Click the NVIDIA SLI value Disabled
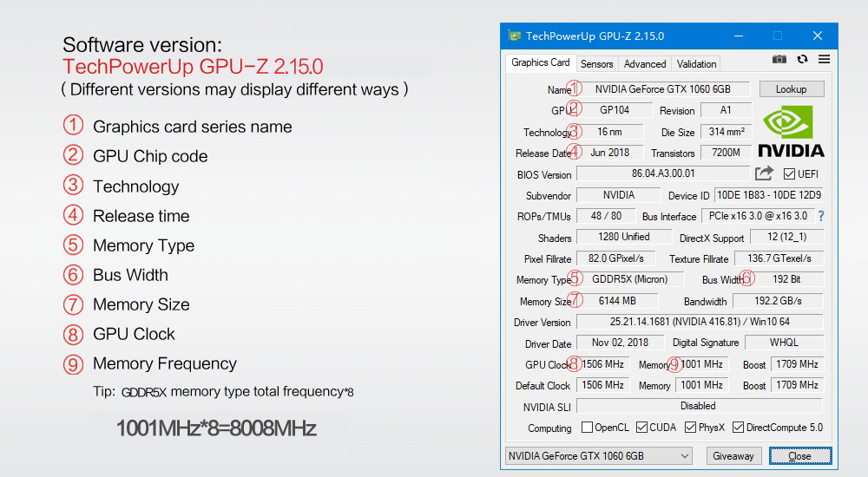This screenshot has height=477, width=868. click(x=698, y=406)
